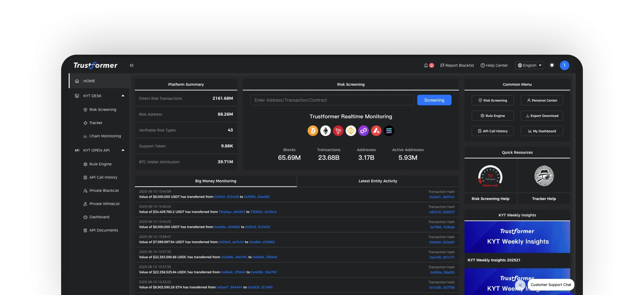Open Tracker in the sidebar

[93, 123]
